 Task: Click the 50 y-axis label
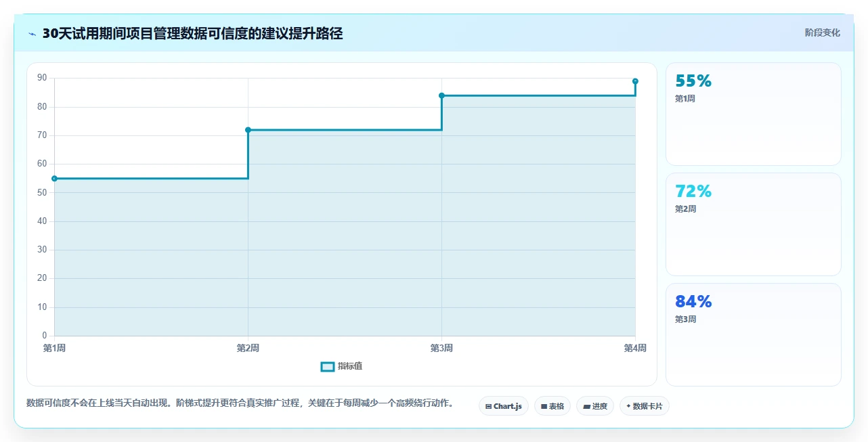click(x=42, y=192)
